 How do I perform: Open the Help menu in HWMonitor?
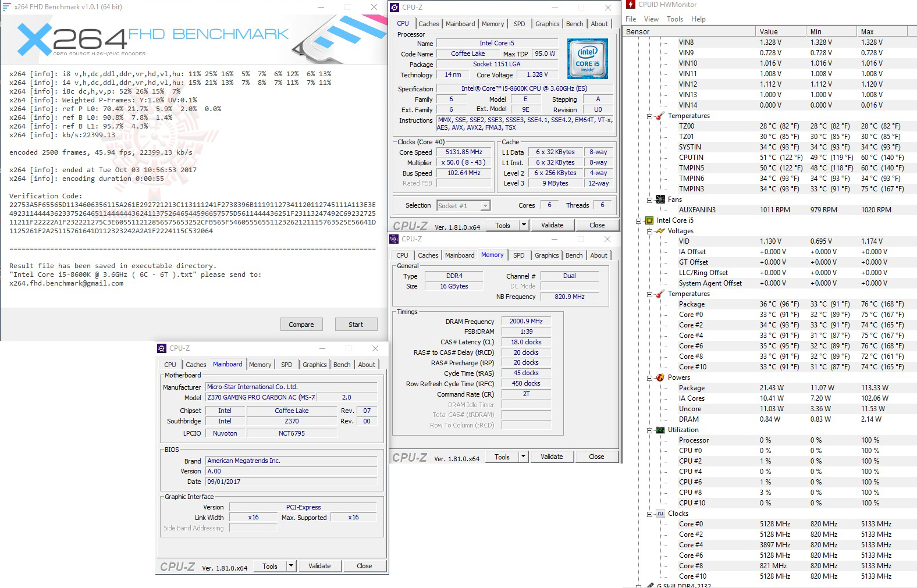tap(698, 19)
